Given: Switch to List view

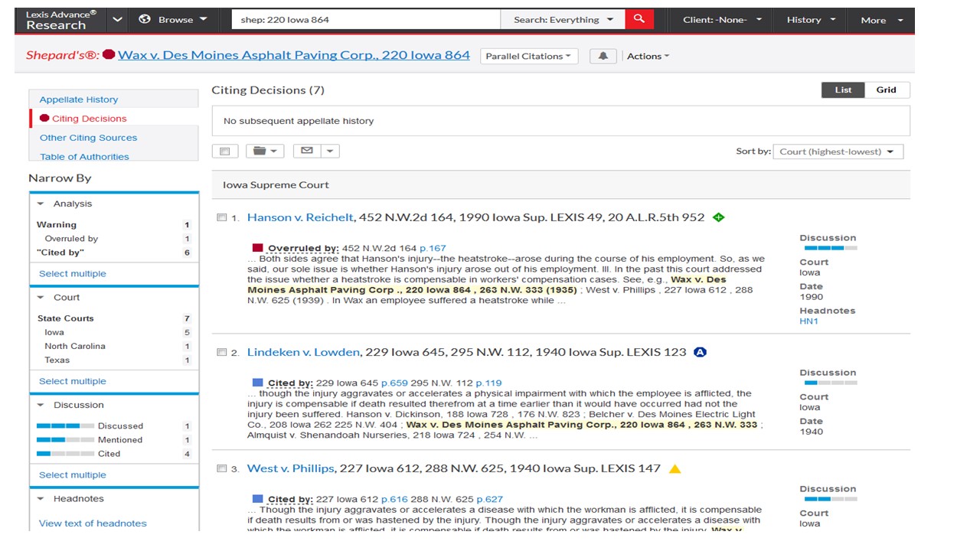Looking at the screenshot, I should tap(843, 90).
